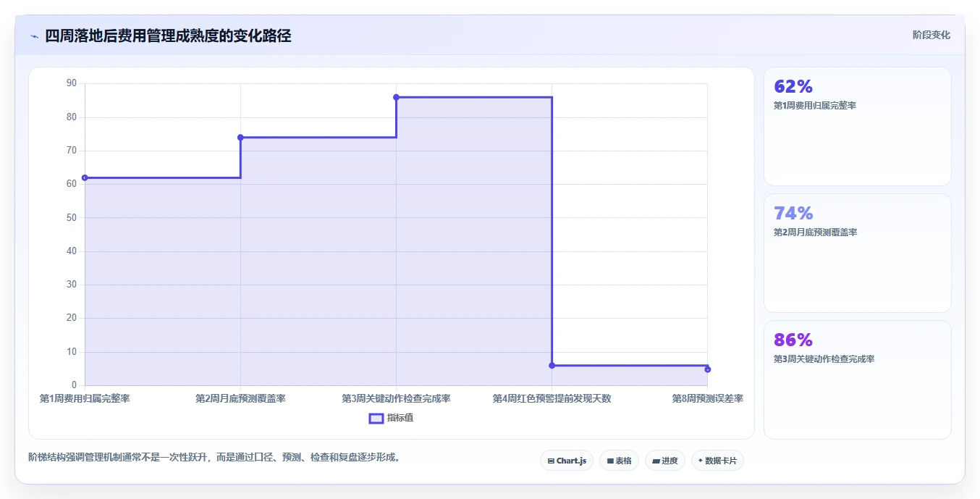Click the title 四周落地后费用管理成熟度的变化路径
Screen dimensions: 980x499
168,35
